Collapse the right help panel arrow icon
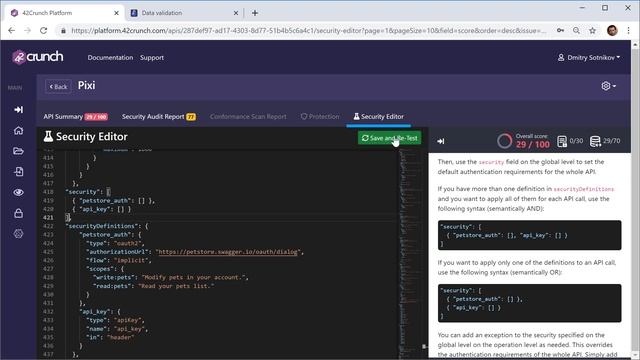Image resolution: width=640 pixels, height=360 pixels. click(440, 141)
